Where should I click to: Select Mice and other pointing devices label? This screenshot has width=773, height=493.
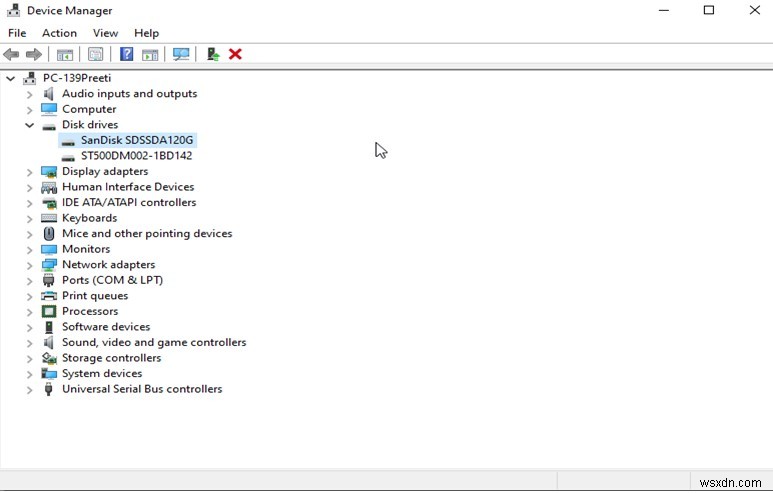point(147,234)
